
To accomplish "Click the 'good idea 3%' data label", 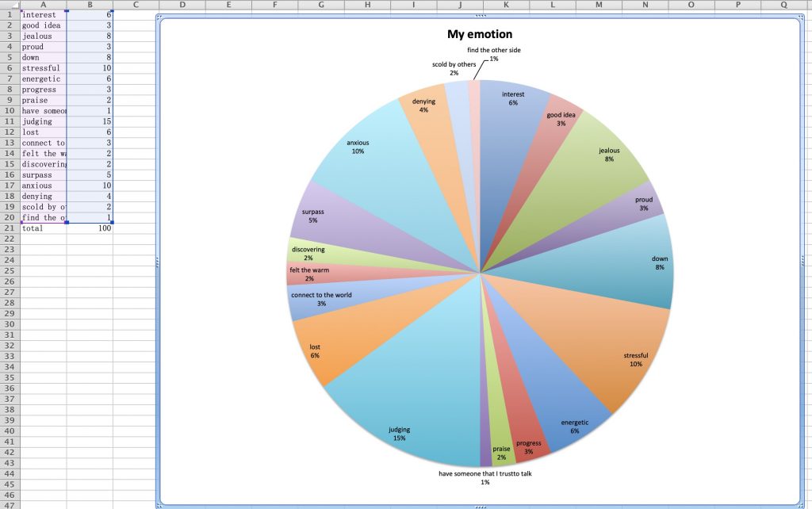I will [x=561, y=119].
